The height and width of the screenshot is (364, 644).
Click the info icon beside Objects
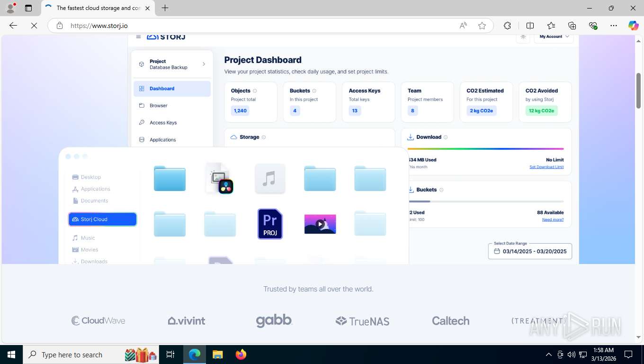tap(255, 91)
